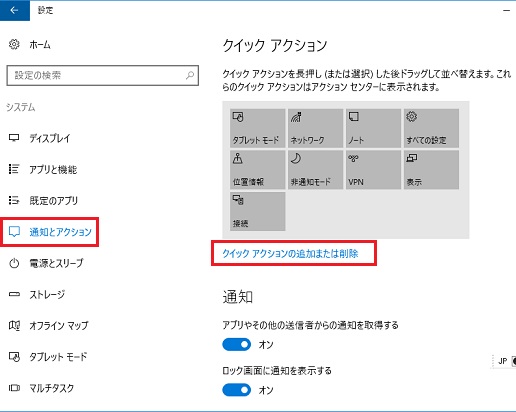The image size is (516, 412).
Task: Open マルチタスク label in sidebar
Action: (52, 388)
